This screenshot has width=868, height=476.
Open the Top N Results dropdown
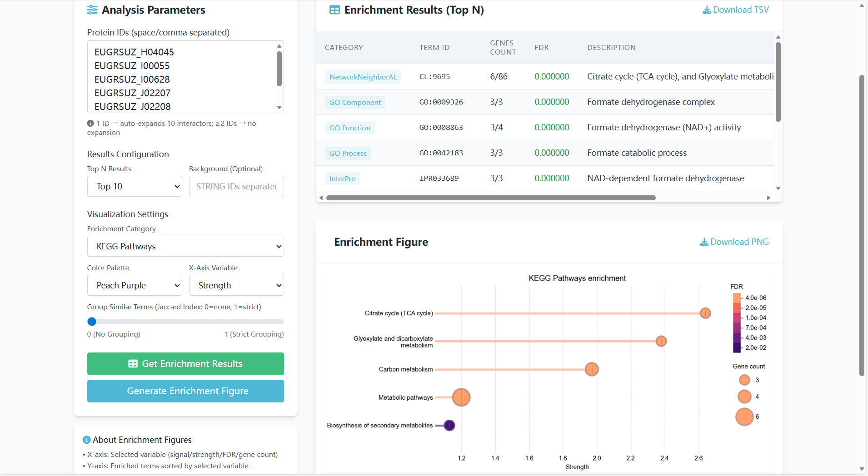tap(134, 186)
